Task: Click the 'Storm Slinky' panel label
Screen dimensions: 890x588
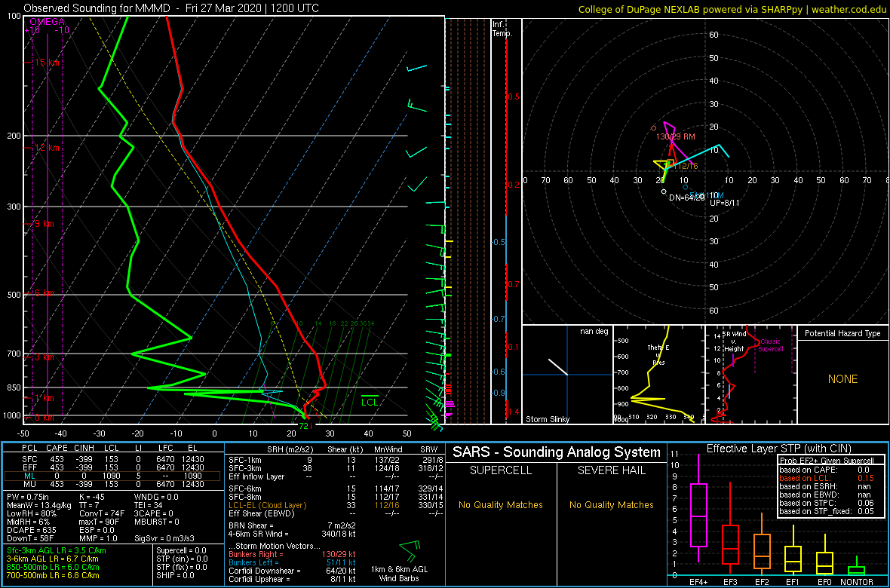Action: (x=547, y=419)
